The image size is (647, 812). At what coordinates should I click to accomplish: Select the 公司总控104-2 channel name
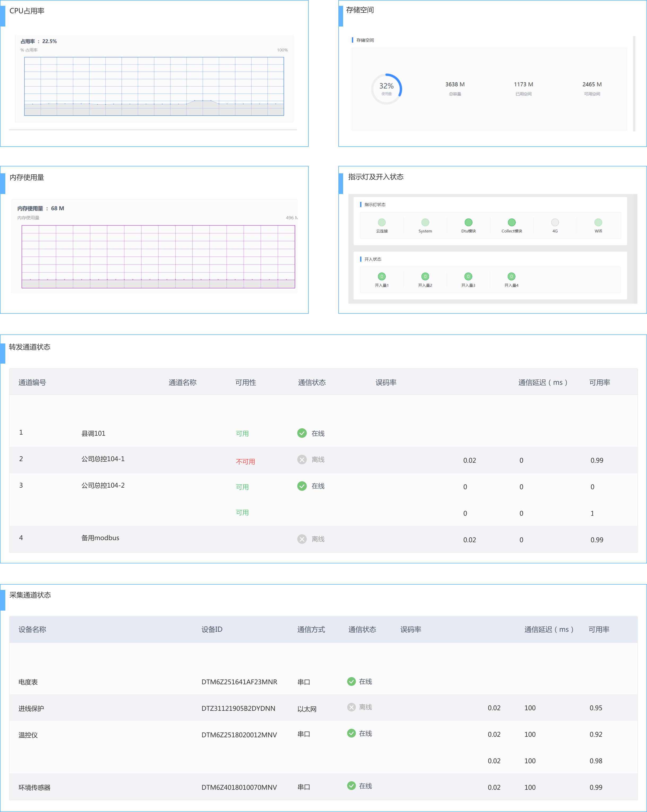click(x=103, y=486)
